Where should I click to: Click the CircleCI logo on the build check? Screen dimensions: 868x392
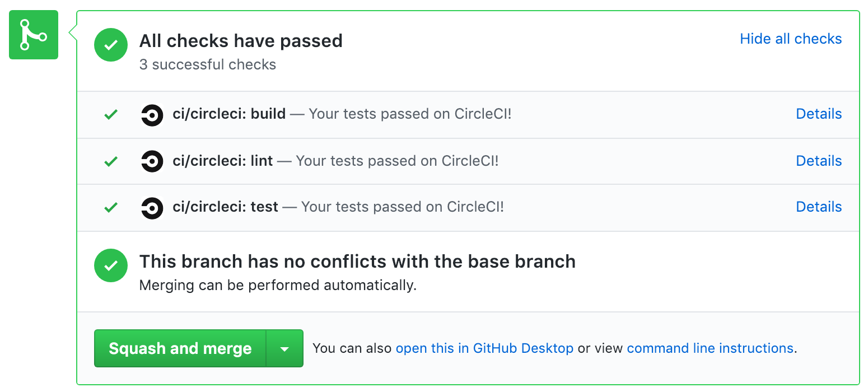point(152,115)
